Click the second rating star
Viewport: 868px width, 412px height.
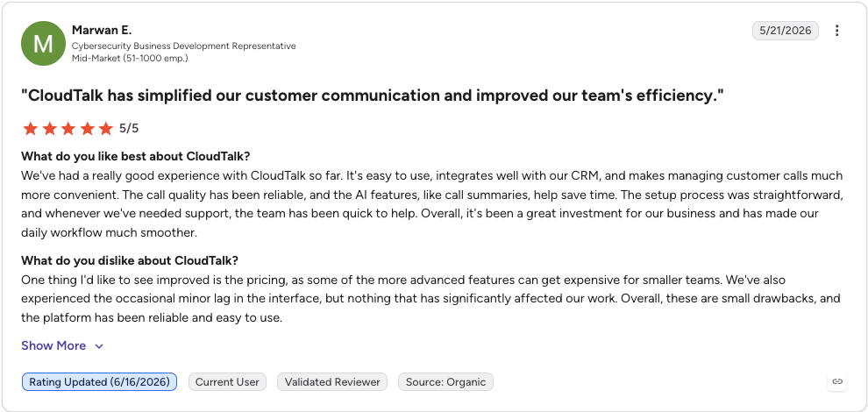49,129
